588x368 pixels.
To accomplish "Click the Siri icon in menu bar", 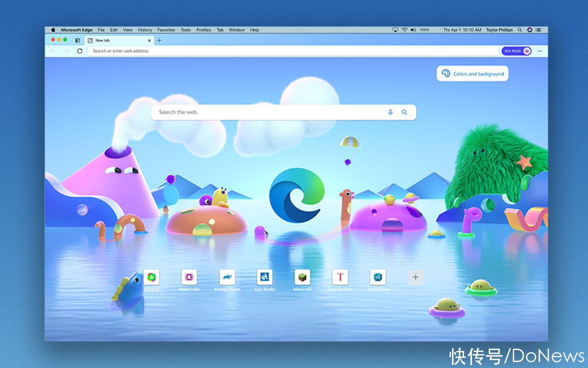I will point(530,30).
